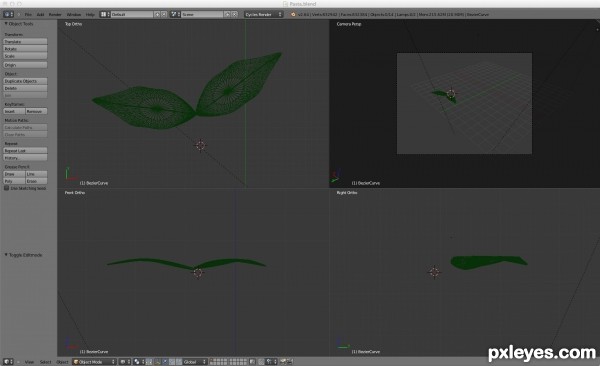Select the first scene layer button
Screen dimensions: 600x366
click(211, 360)
